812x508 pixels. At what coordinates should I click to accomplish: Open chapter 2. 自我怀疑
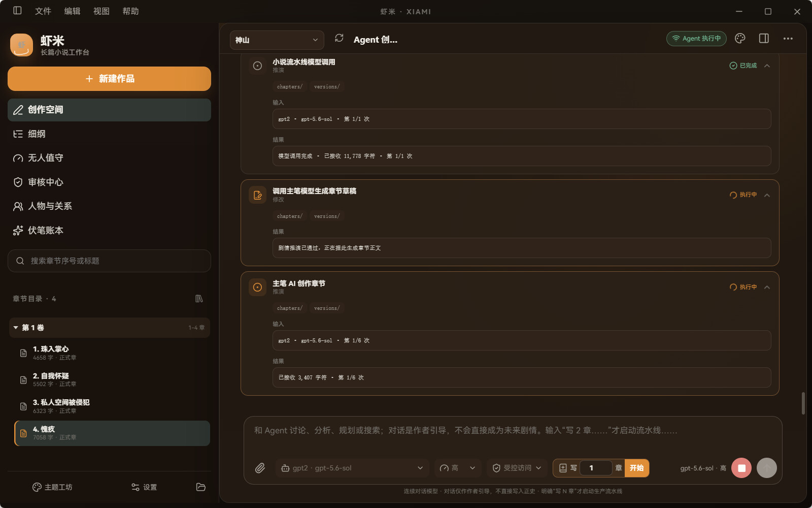(112, 380)
